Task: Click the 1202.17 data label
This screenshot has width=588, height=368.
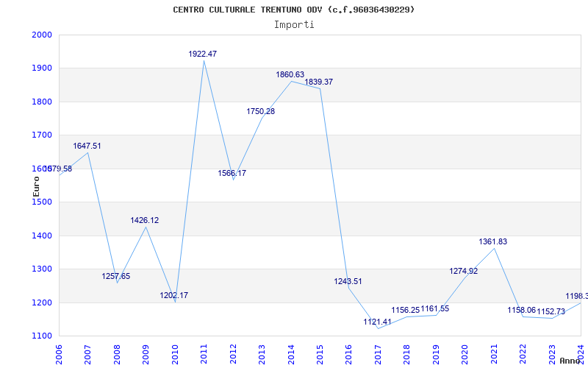Action: tap(174, 296)
